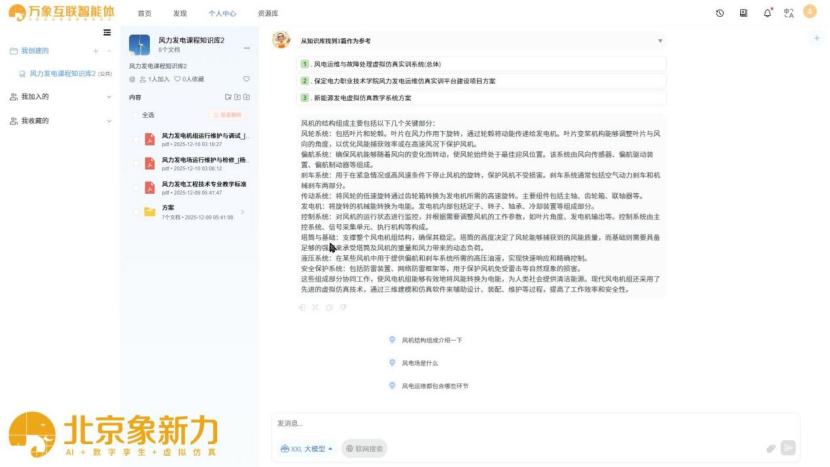Favorite the knowledge base with heart icon

(x=247, y=79)
